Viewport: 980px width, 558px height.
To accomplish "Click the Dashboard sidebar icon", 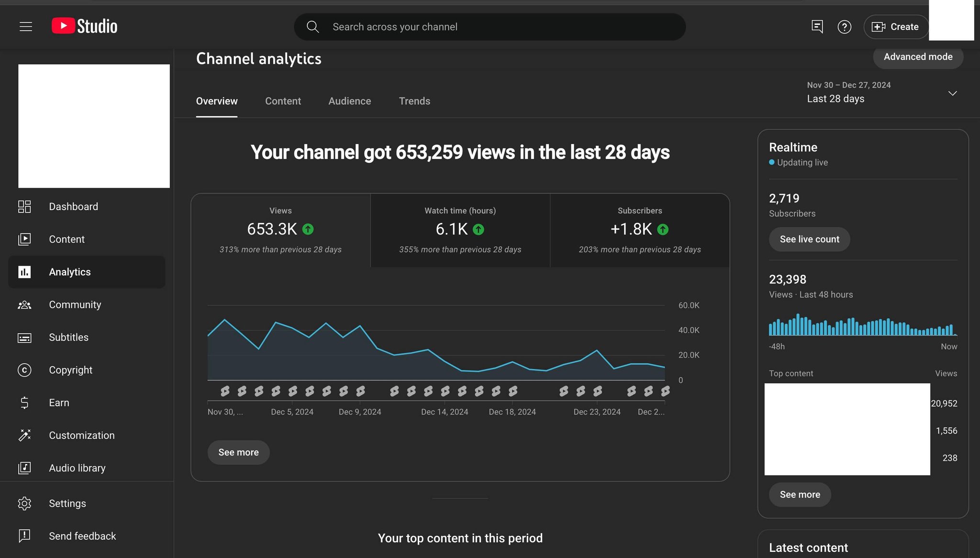I will coord(24,207).
